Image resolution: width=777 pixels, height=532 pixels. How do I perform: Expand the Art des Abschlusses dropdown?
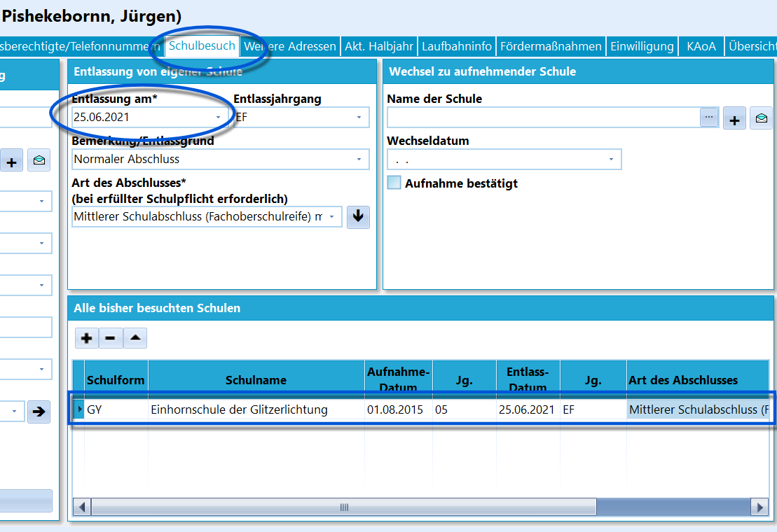(331, 217)
